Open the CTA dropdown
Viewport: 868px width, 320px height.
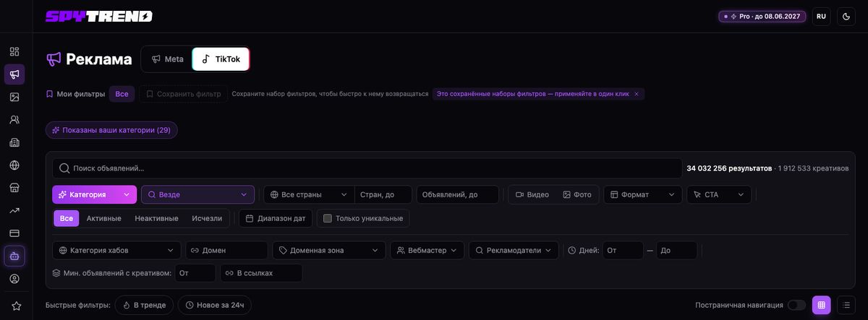(x=719, y=194)
